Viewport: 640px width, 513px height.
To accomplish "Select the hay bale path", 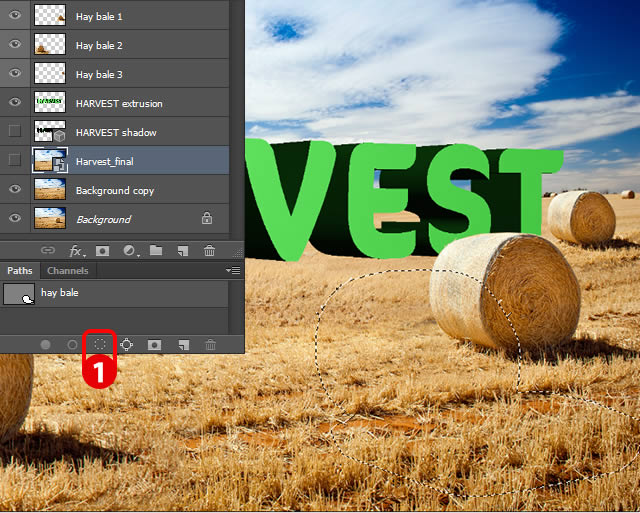I will click(x=114, y=293).
